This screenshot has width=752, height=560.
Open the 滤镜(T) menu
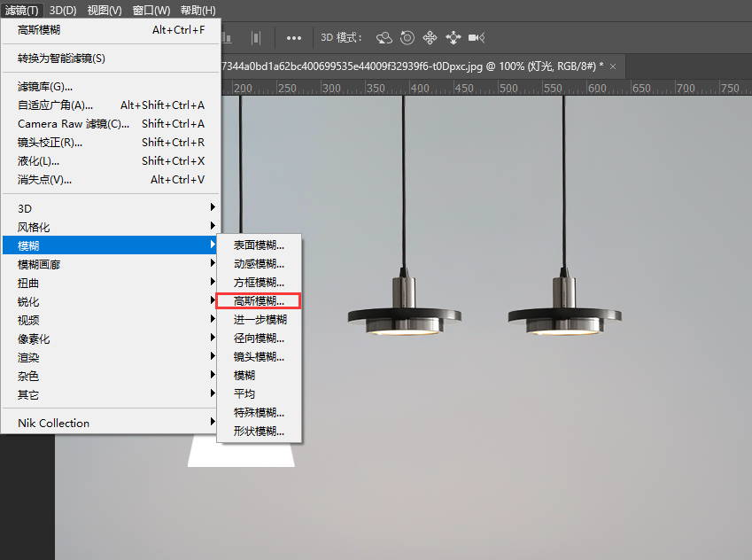click(21, 10)
